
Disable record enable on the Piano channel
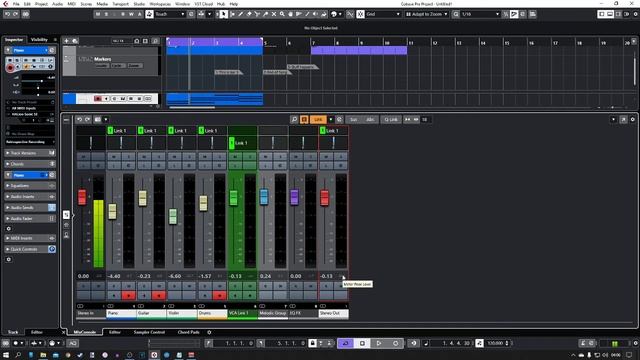(x=129, y=295)
